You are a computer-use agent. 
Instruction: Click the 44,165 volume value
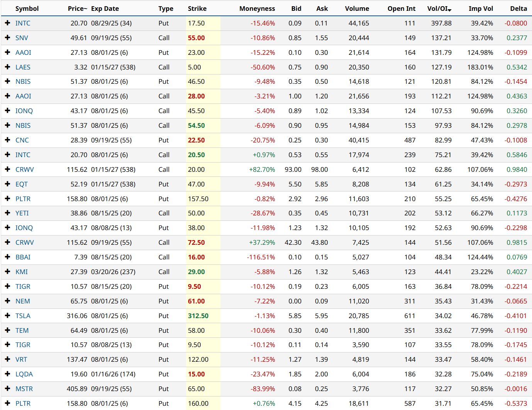coord(359,23)
